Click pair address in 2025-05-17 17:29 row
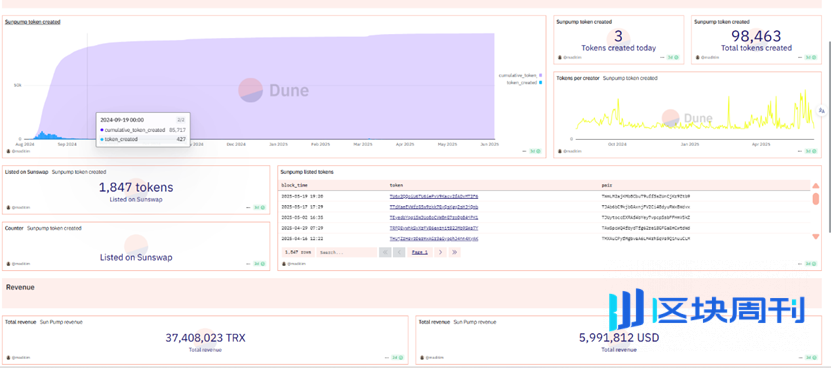831x368 pixels. click(x=646, y=207)
